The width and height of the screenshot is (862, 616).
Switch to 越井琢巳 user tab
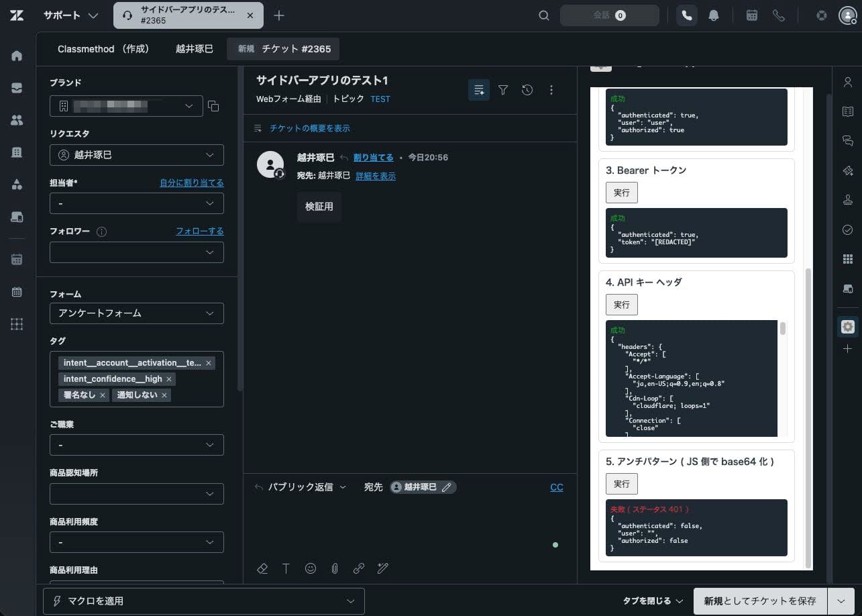(x=195, y=49)
